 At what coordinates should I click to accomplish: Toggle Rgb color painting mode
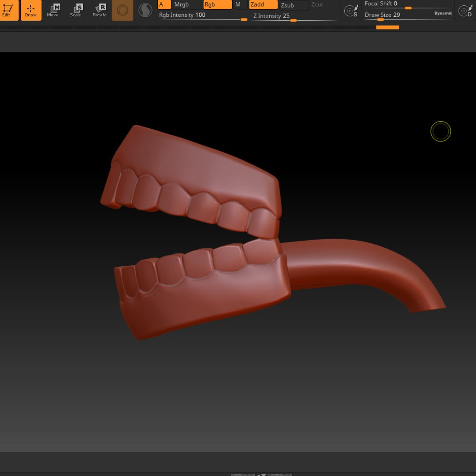coord(217,5)
